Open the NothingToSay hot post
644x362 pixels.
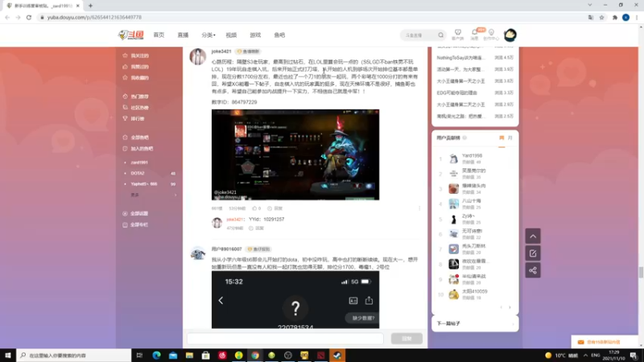pos(460,58)
